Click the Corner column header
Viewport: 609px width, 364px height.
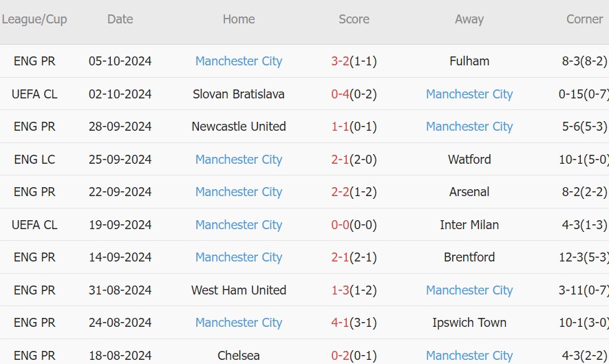584,19
